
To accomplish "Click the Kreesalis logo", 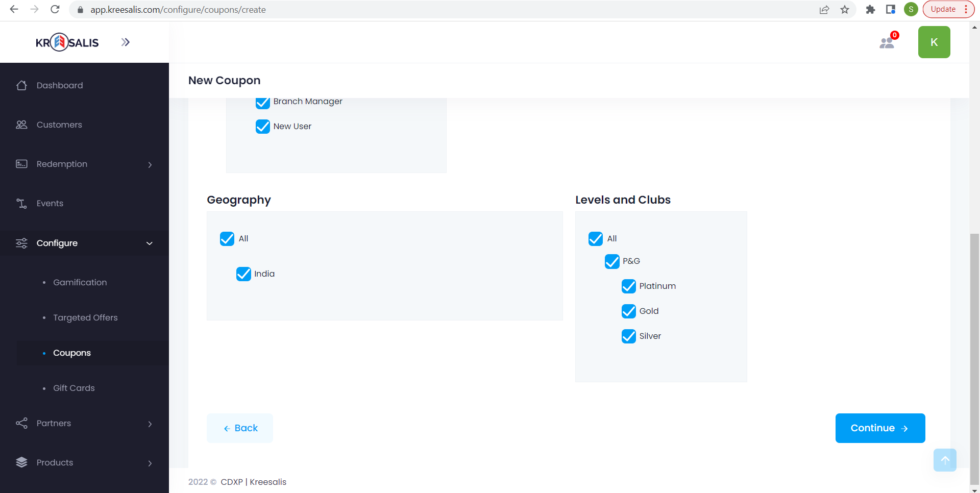I will pyautogui.click(x=67, y=42).
